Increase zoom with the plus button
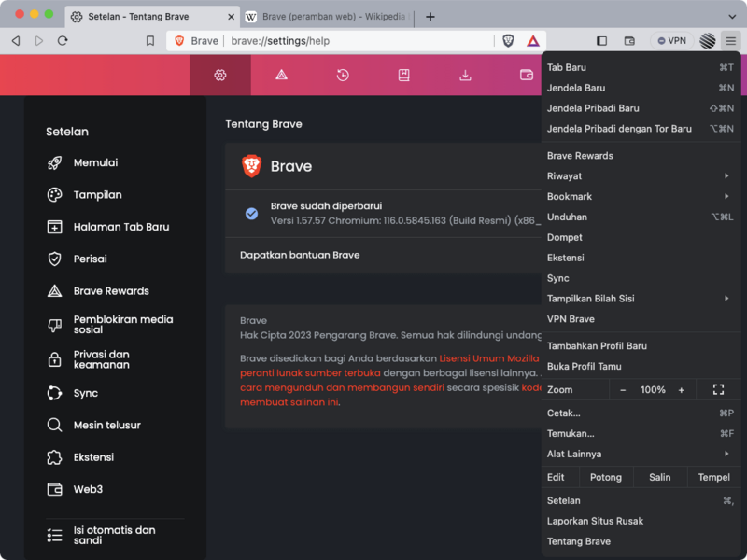Image resolution: width=747 pixels, height=560 pixels. point(681,389)
